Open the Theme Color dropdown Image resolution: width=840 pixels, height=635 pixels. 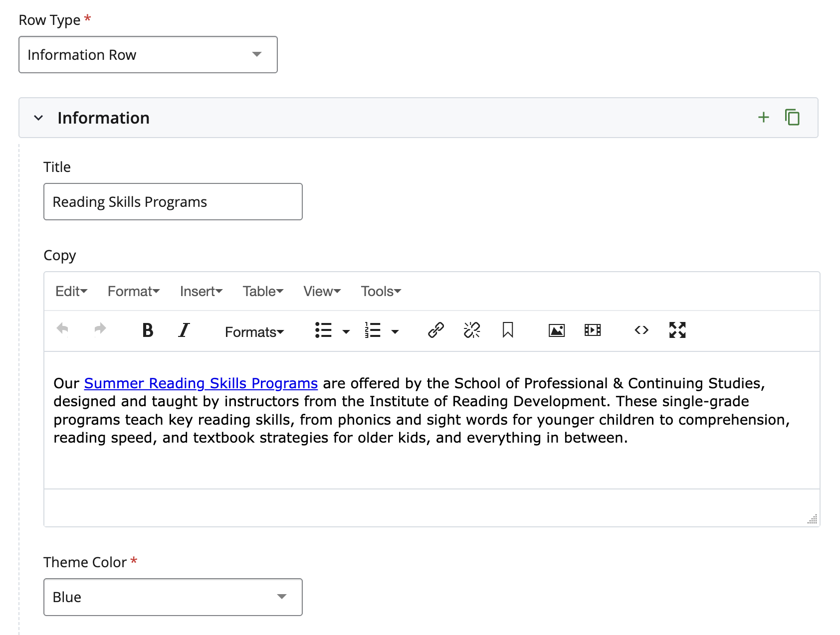173,597
